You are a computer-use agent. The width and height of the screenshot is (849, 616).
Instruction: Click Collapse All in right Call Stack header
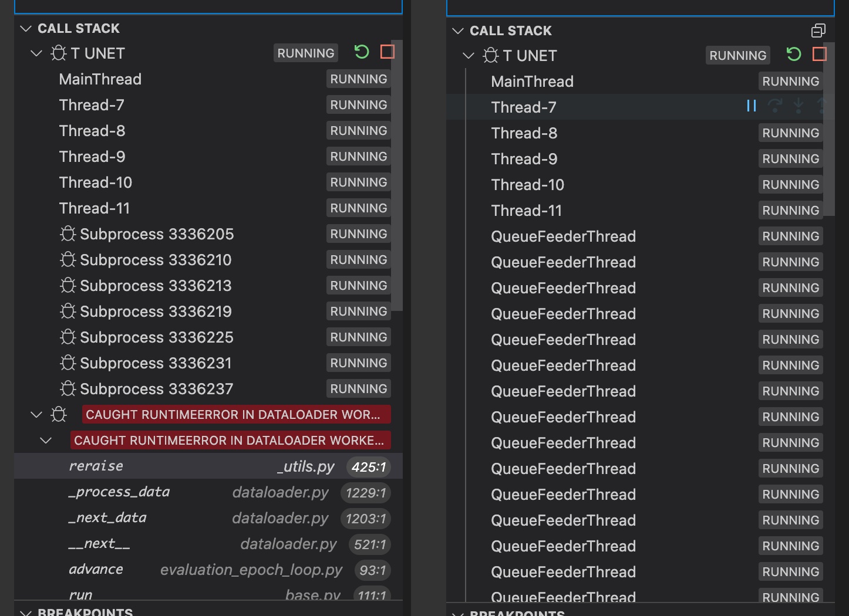(818, 30)
